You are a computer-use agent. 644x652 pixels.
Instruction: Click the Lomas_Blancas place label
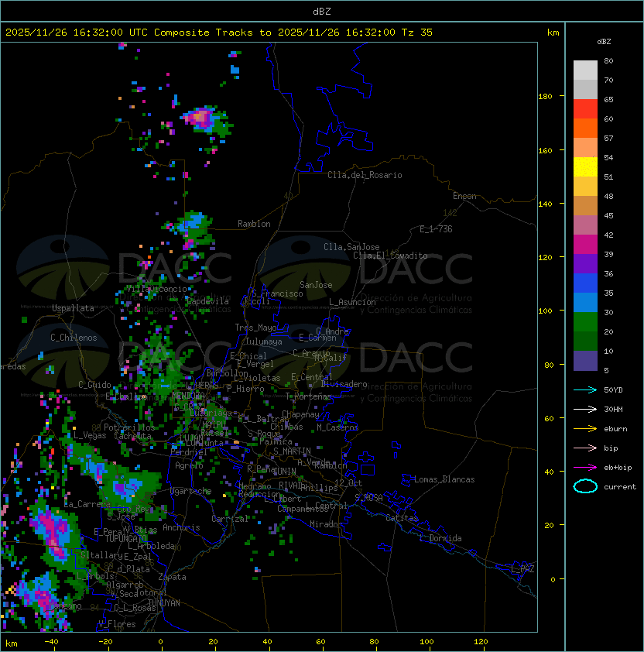pos(444,479)
